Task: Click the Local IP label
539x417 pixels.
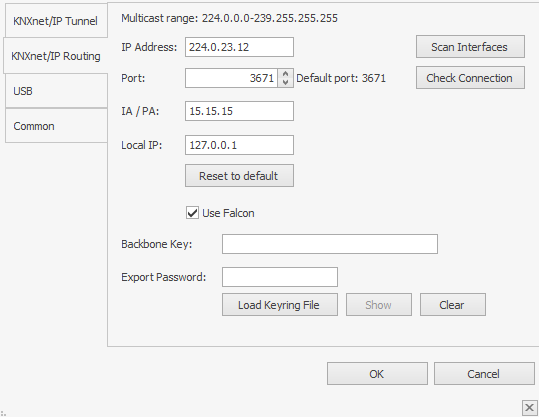Action: (141, 145)
